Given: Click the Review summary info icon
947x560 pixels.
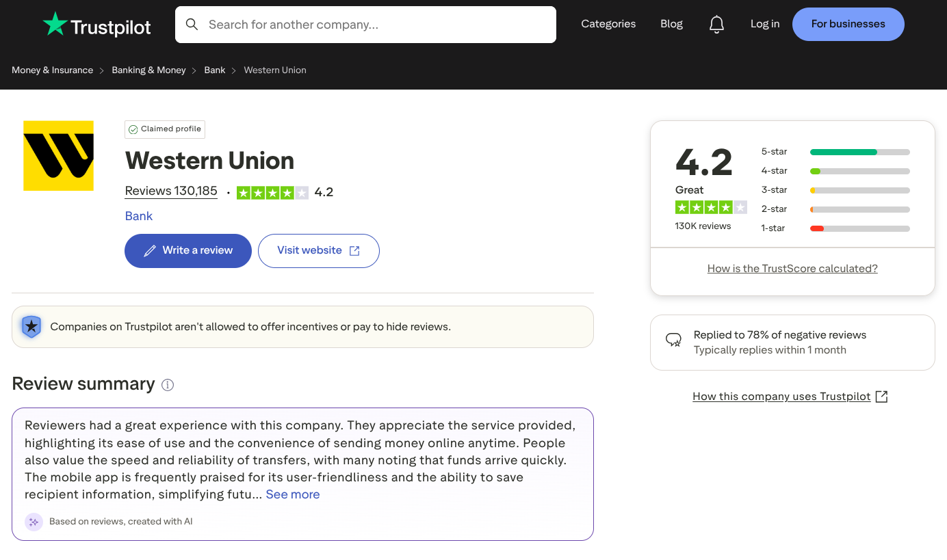Looking at the screenshot, I should (168, 385).
